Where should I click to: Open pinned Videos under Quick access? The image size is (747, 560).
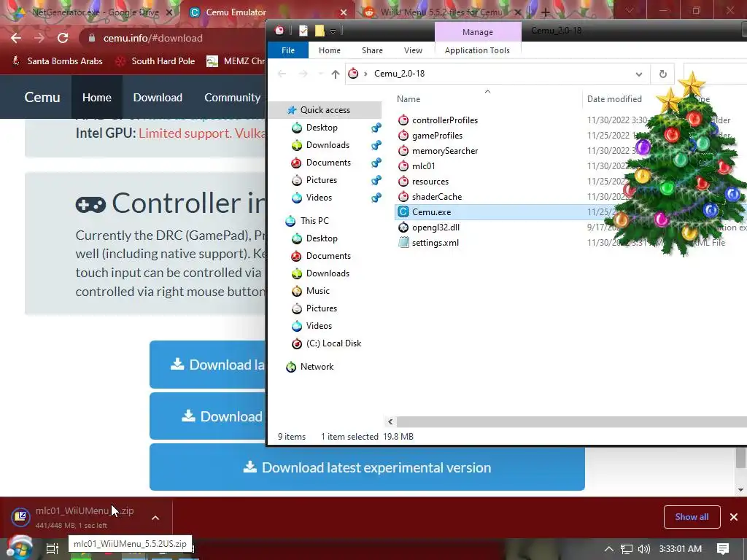pos(319,198)
